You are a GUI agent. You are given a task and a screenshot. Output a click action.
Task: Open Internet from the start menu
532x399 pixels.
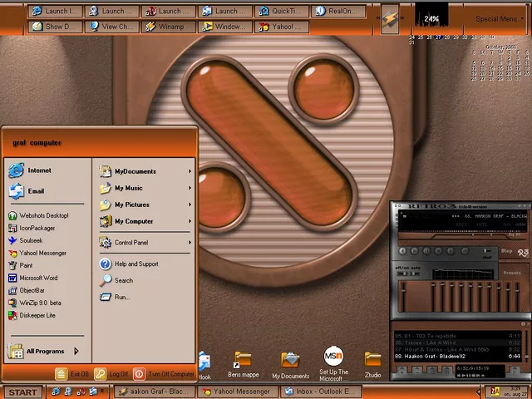[x=38, y=170]
